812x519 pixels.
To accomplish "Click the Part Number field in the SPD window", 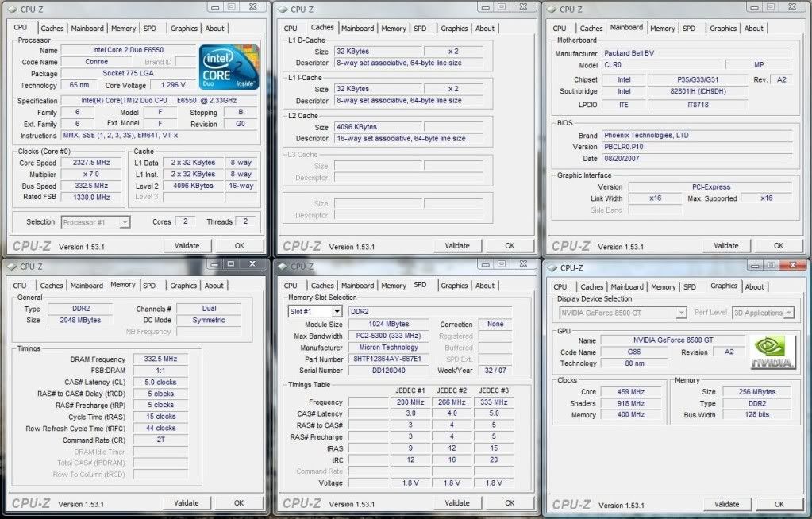I will click(x=389, y=359).
